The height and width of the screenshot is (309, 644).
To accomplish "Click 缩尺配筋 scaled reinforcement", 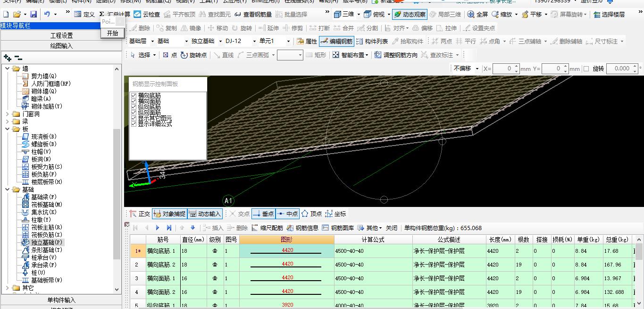I will coord(267,228).
